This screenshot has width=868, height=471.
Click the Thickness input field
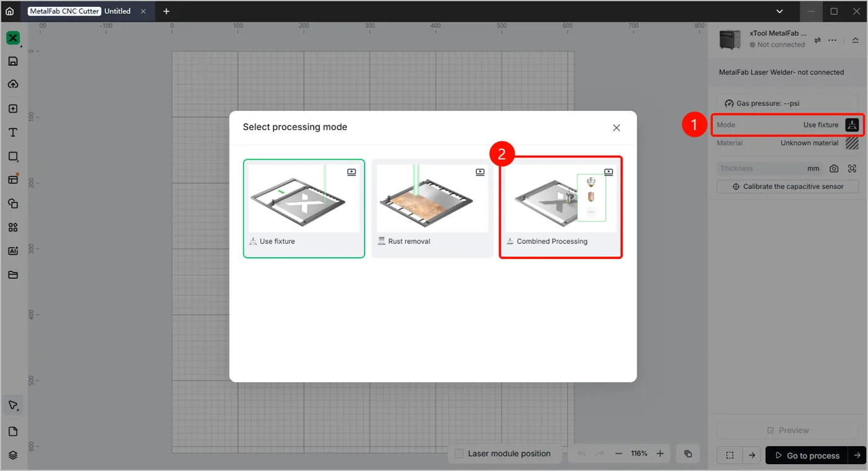tap(770, 169)
